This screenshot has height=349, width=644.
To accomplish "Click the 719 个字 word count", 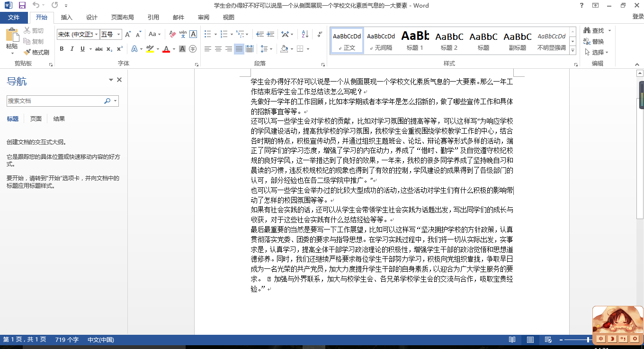I will click(x=67, y=340).
